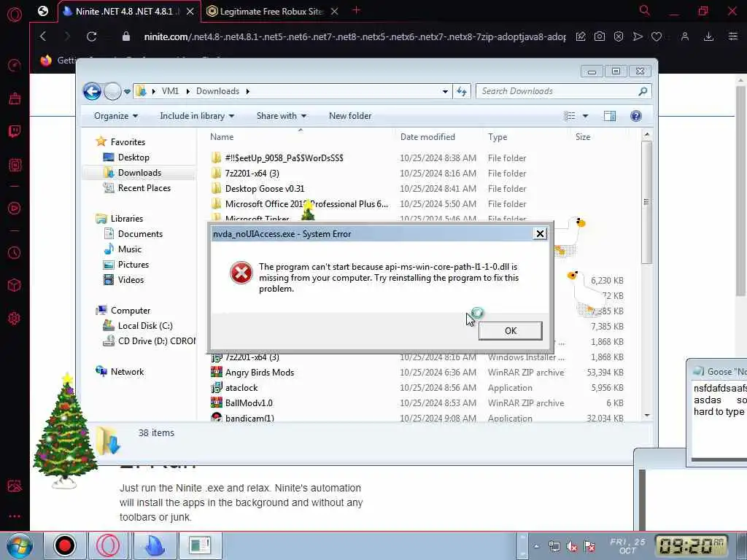This screenshot has width=747, height=560.
Task: Close the nvda_noUIAccess.exe error dialog with X
Action: [x=540, y=233]
